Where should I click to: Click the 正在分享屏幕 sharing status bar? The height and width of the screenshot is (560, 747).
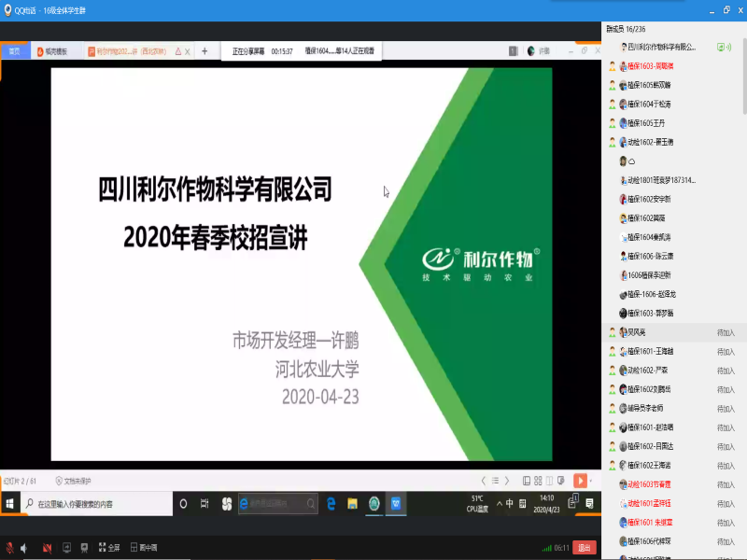302,51
